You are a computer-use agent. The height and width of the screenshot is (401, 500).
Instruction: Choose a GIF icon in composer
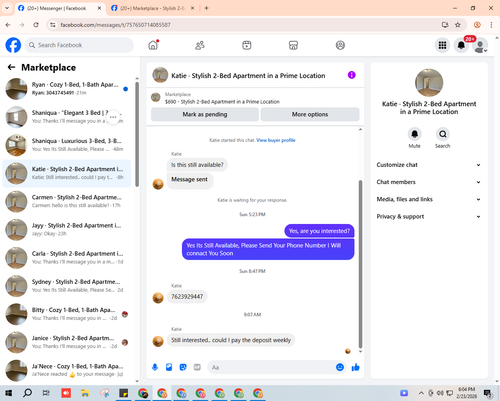point(197,367)
